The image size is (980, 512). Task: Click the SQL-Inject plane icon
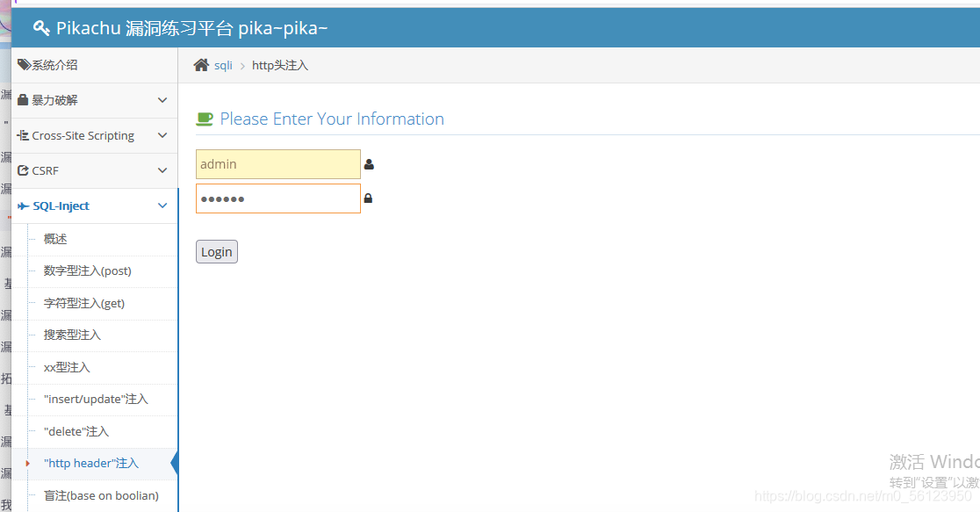coord(24,206)
